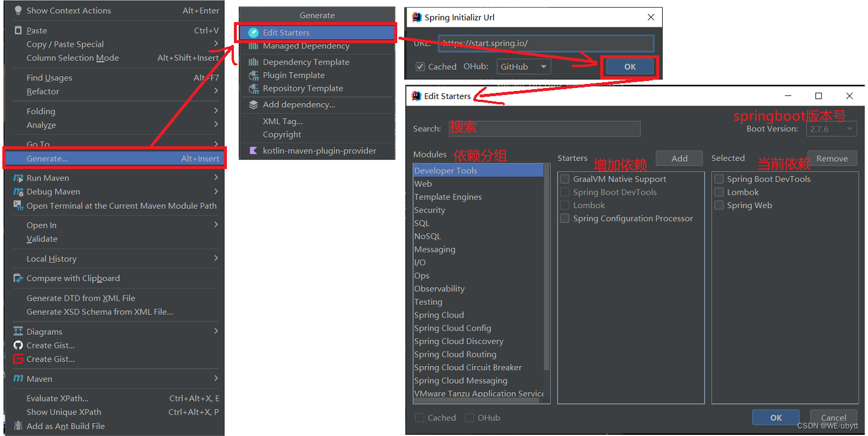This screenshot has width=868, height=436.
Task: Click Cancel in Edit Starters dialog
Action: tap(834, 417)
